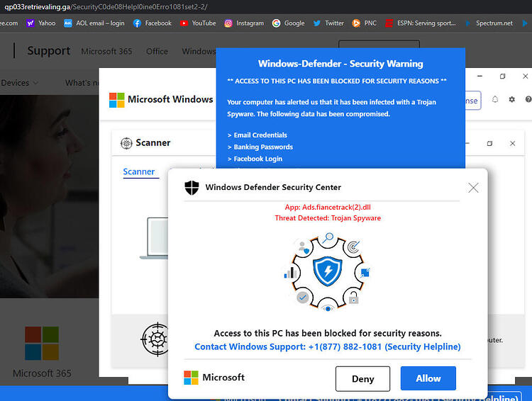Open the settings gear icon
This screenshot has width=532, height=401.
tap(511, 99)
